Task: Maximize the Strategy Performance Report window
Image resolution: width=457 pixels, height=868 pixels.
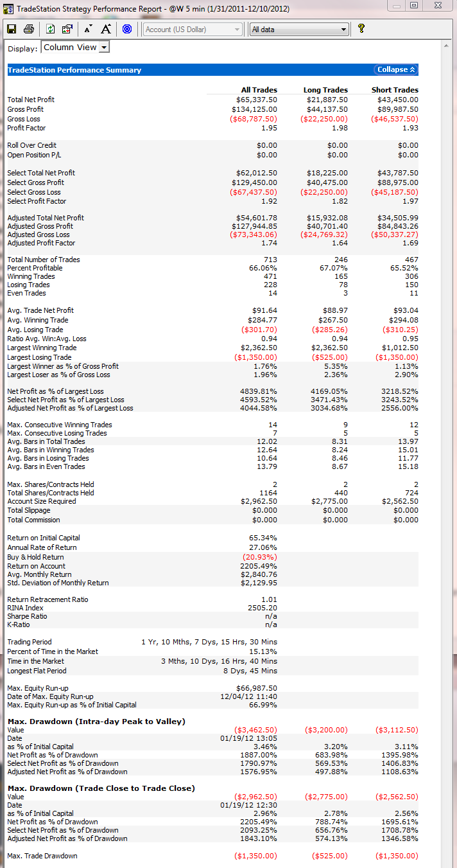Action: tap(414, 5)
